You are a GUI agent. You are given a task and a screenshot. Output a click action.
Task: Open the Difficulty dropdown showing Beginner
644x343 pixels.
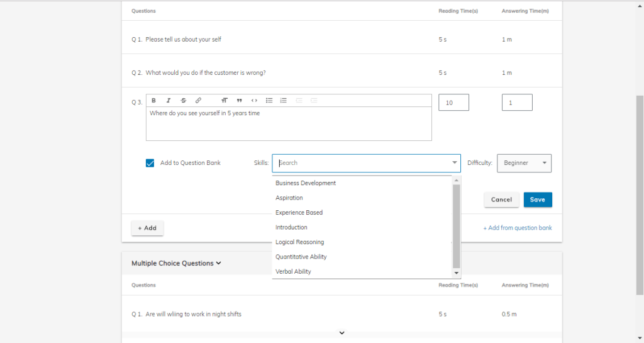pos(524,163)
